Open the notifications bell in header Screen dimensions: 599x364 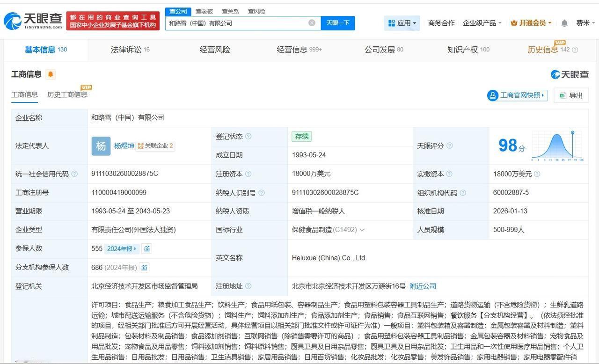tap(564, 23)
